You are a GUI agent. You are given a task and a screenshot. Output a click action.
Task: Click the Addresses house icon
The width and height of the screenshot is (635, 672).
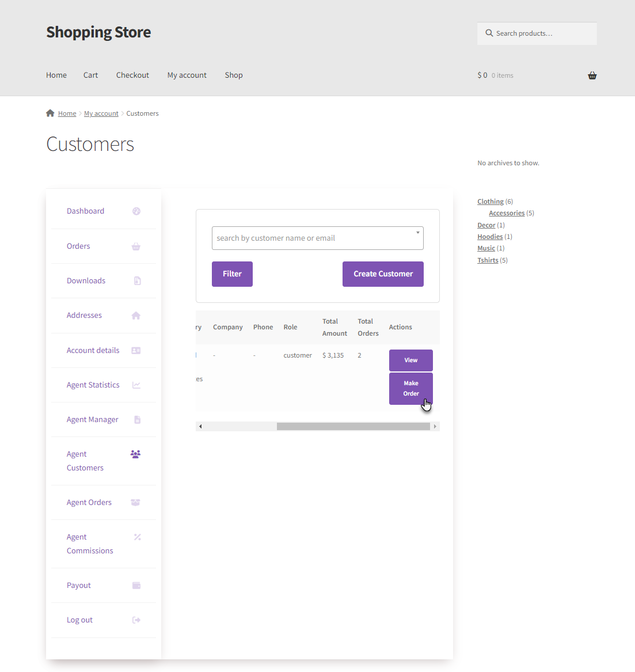pyautogui.click(x=136, y=316)
